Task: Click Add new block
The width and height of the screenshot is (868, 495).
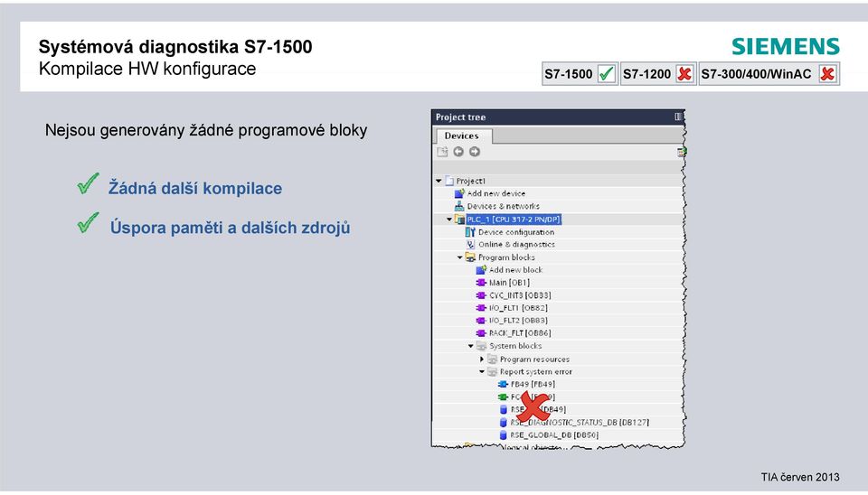Action: 516,270
